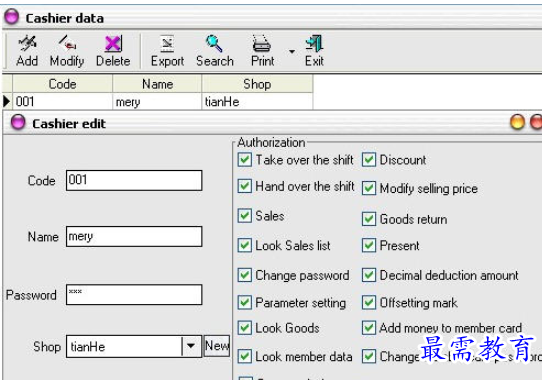Toggle Take over the shift checkbox
The height and width of the screenshot is (380, 542).
click(245, 160)
